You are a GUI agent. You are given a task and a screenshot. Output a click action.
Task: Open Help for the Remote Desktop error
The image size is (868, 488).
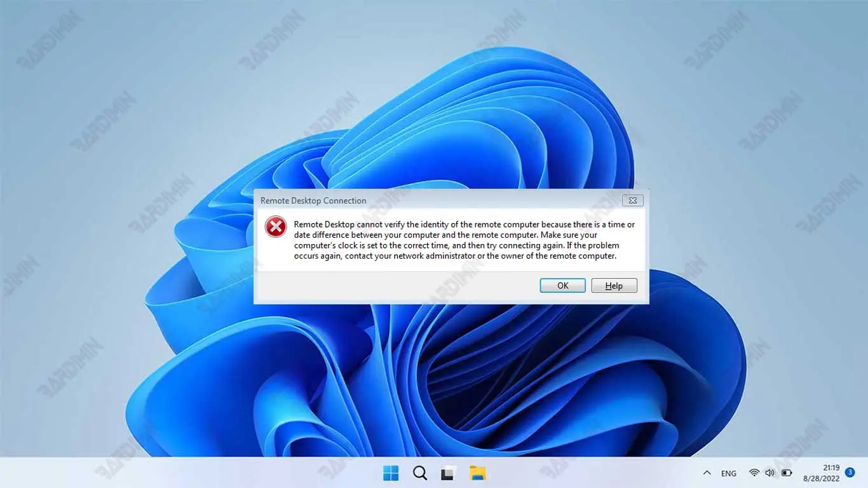pyautogui.click(x=614, y=286)
